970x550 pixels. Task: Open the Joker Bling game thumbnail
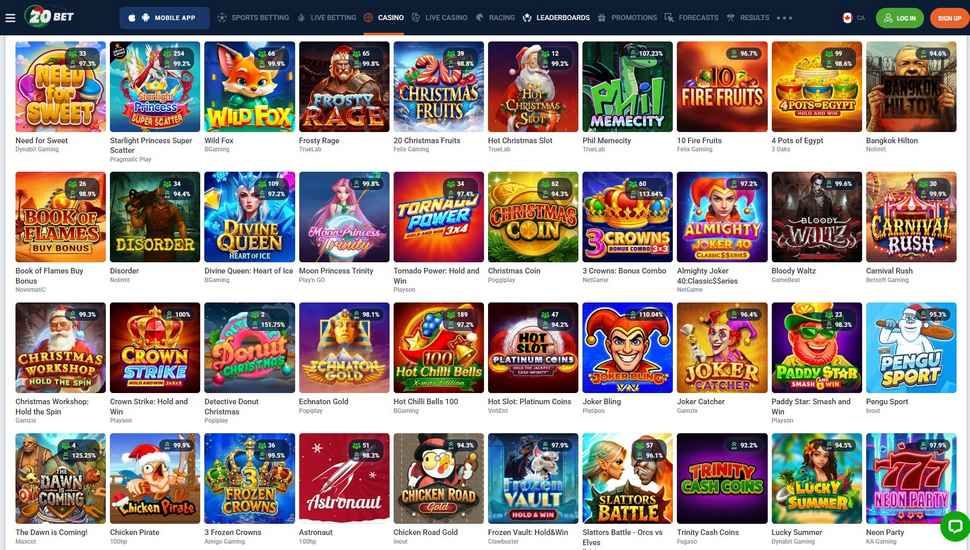tap(627, 348)
